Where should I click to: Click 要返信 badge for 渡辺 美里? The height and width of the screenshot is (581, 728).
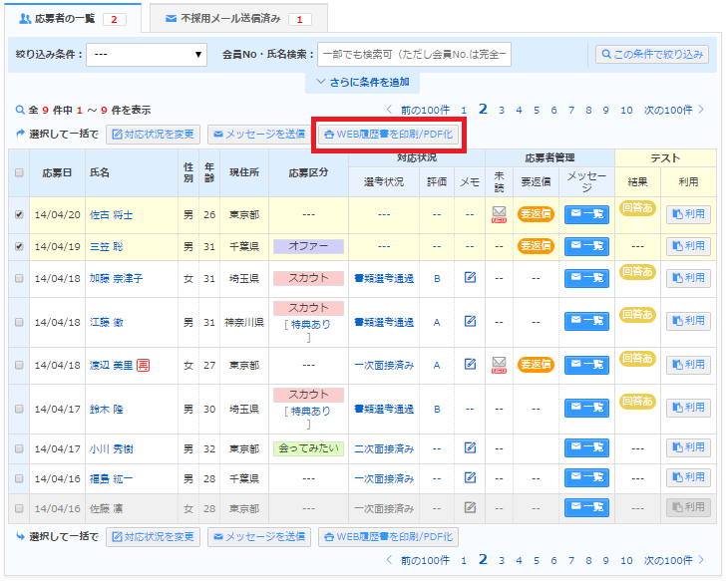click(x=536, y=365)
